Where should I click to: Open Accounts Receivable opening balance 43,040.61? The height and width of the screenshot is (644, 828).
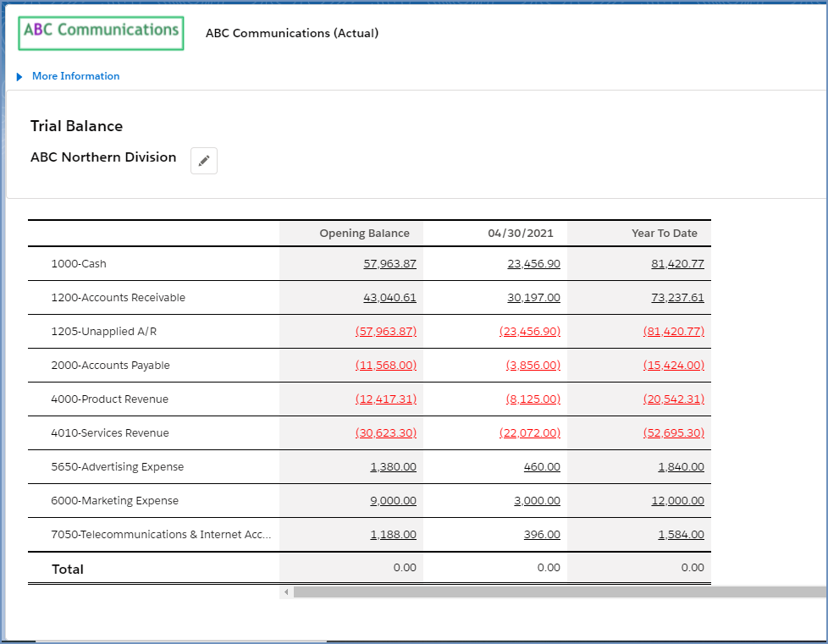pos(389,298)
